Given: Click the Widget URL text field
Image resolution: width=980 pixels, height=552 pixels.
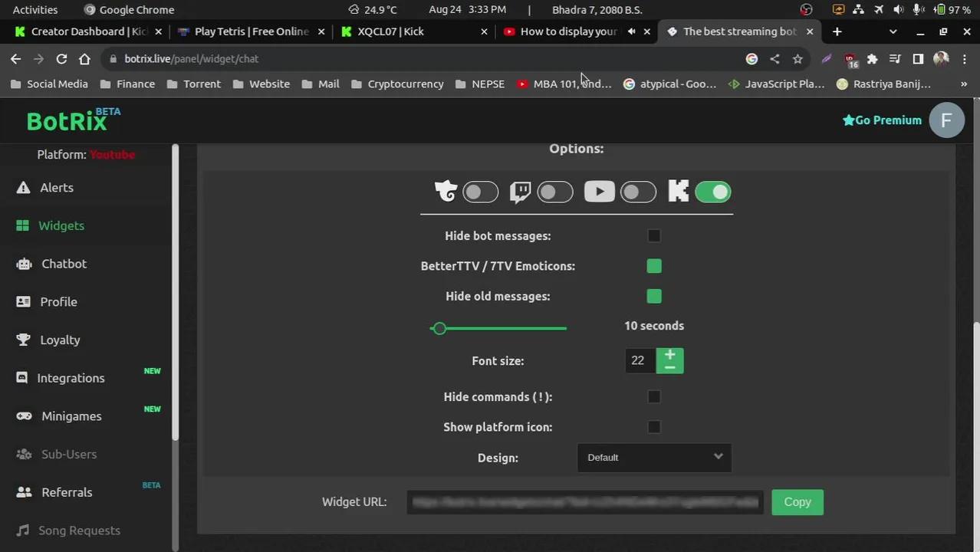Looking at the screenshot, I should [x=585, y=502].
